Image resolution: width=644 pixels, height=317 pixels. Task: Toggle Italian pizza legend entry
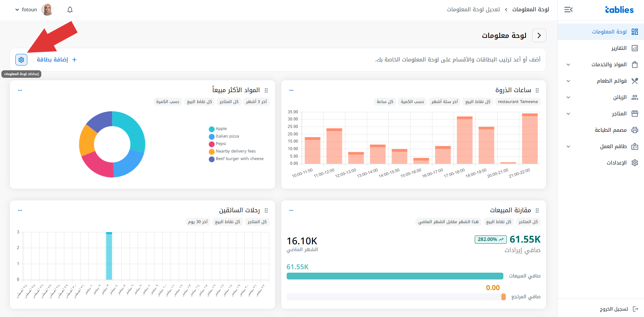(x=224, y=136)
